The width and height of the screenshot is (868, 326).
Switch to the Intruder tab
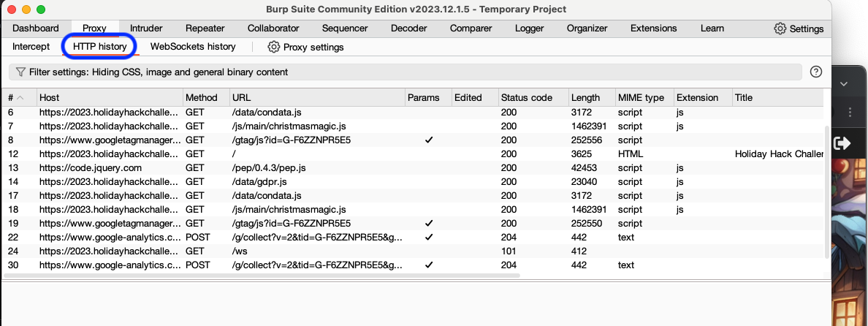[145, 29]
